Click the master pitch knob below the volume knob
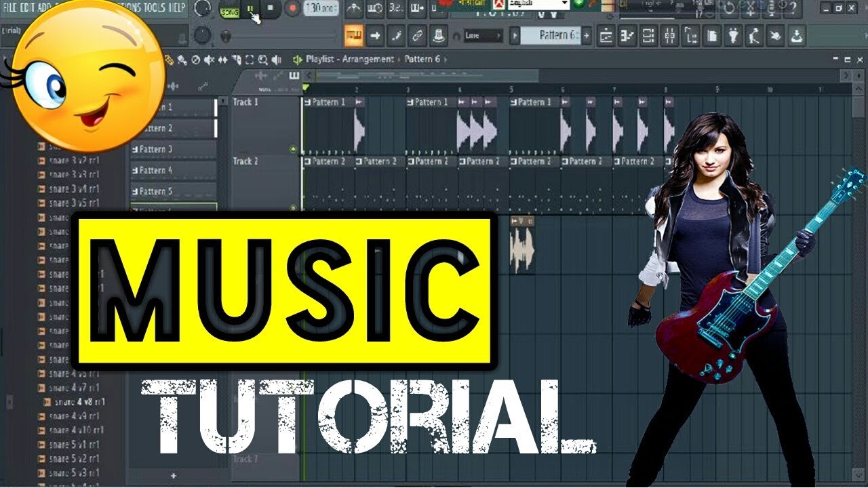 tap(202, 35)
